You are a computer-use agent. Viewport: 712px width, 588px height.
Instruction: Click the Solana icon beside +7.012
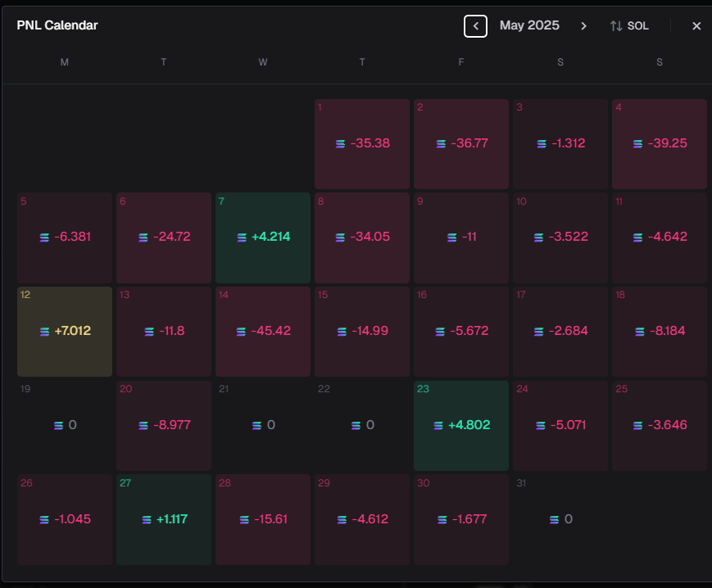44,332
